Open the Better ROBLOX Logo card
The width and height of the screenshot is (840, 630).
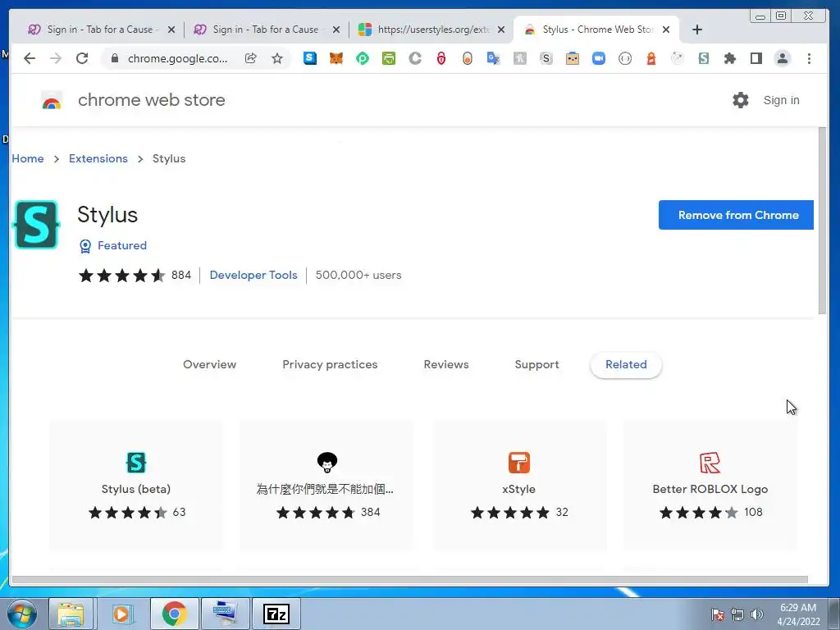710,485
